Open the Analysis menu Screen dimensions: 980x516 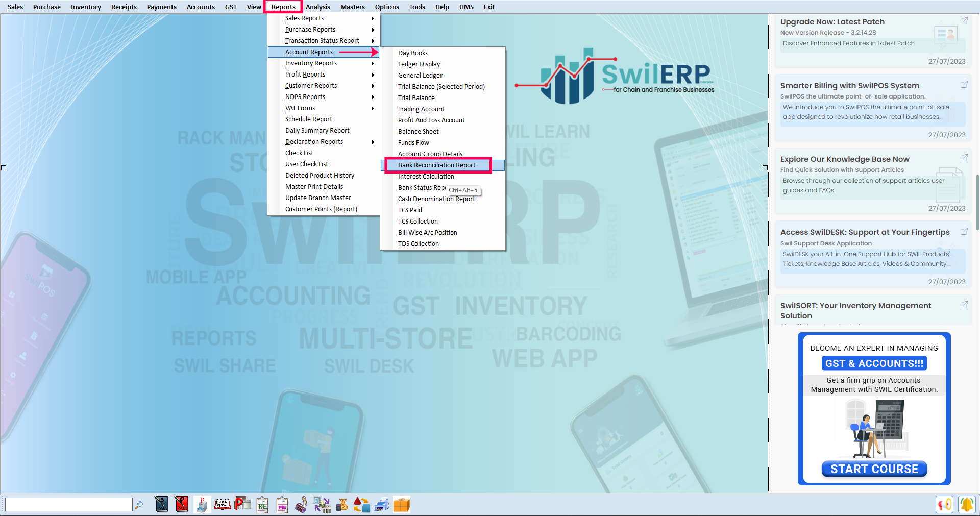pyautogui.click(x=318, y=7)
